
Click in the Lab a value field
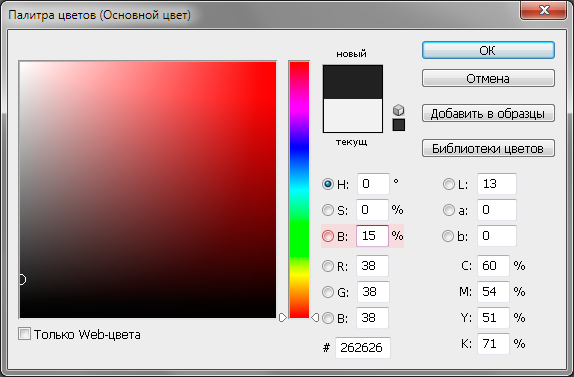[497, 210]
